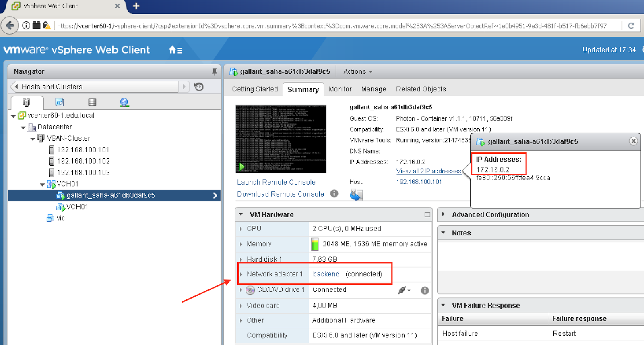Expand the Video card row
Viewport: 644px width, 345px height.
coord(241,306)
